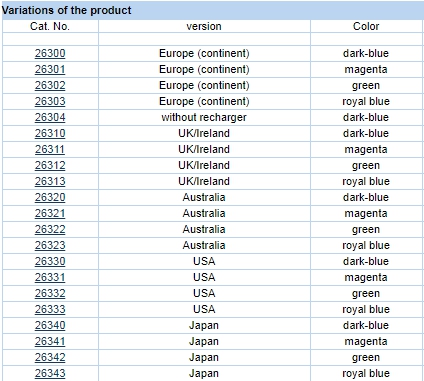Select 'magenta' color in row 26331

[x=366, y=277]
